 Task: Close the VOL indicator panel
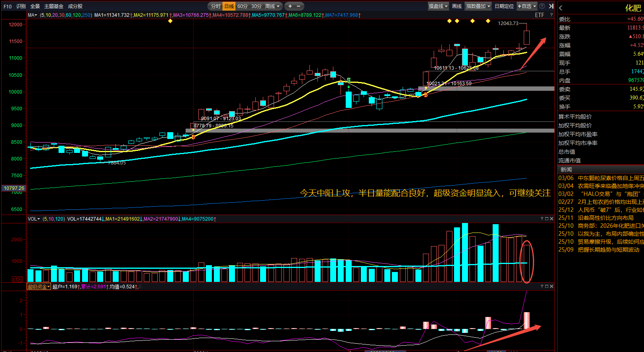tap(552, 219)
